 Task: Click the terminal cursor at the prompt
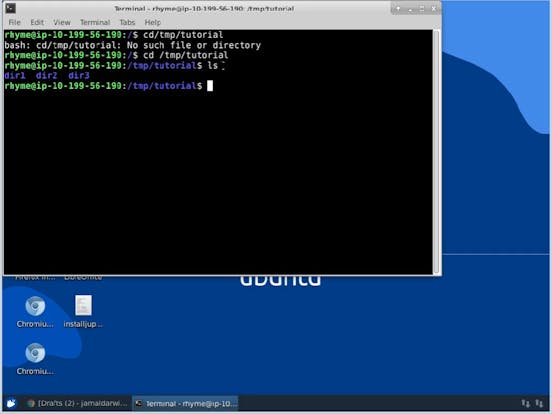point(210,86)
